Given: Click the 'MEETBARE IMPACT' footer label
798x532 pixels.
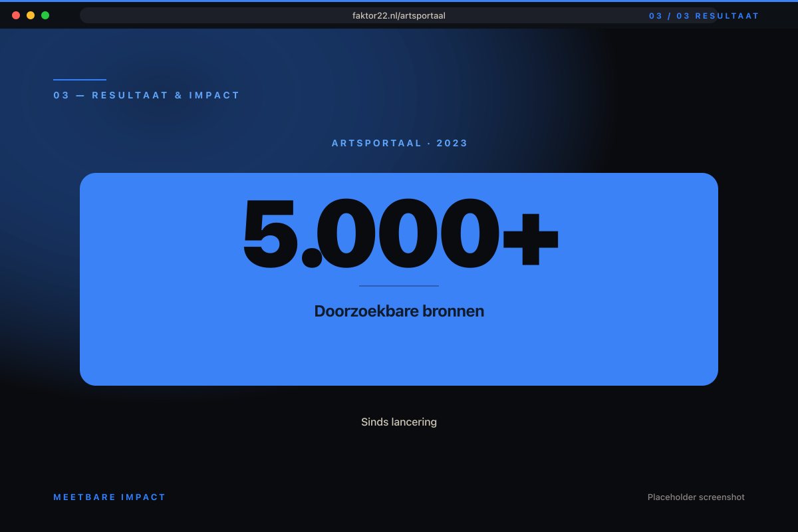Looking at the screenshot, I should click(x=110, y=497).
